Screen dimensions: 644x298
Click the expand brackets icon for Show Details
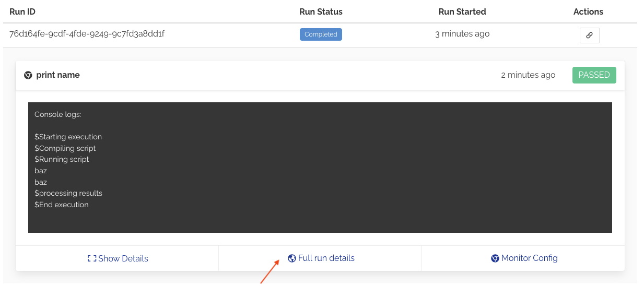(x=92, y=258)
